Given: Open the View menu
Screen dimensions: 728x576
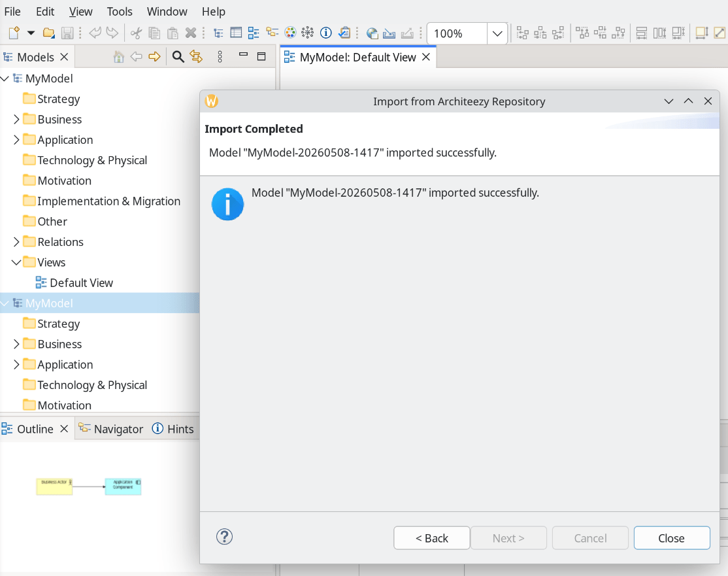Looking at the screenshot, I should coord(81,11).
